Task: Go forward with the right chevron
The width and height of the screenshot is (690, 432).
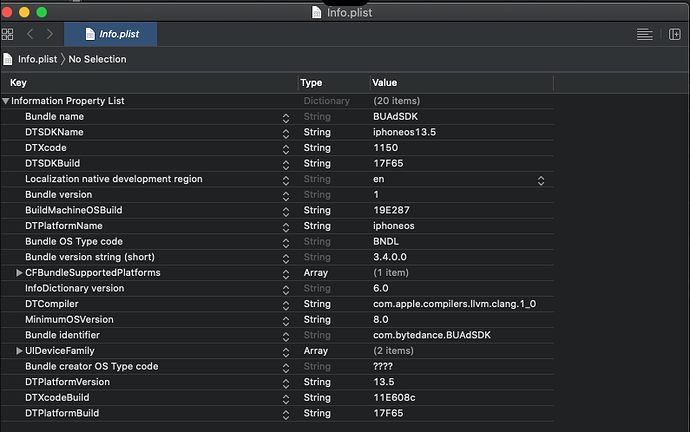Action: click(50, 34)
